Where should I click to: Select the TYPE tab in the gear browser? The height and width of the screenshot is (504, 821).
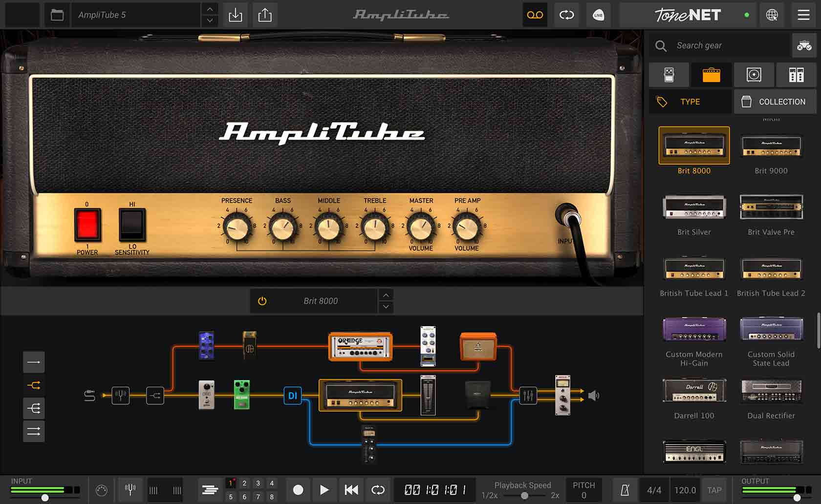690,102
